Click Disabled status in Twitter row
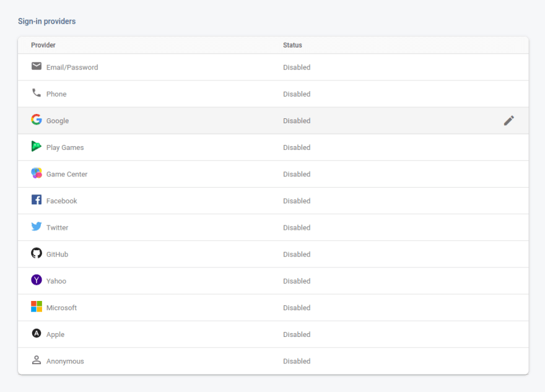 tap(297, 228)
